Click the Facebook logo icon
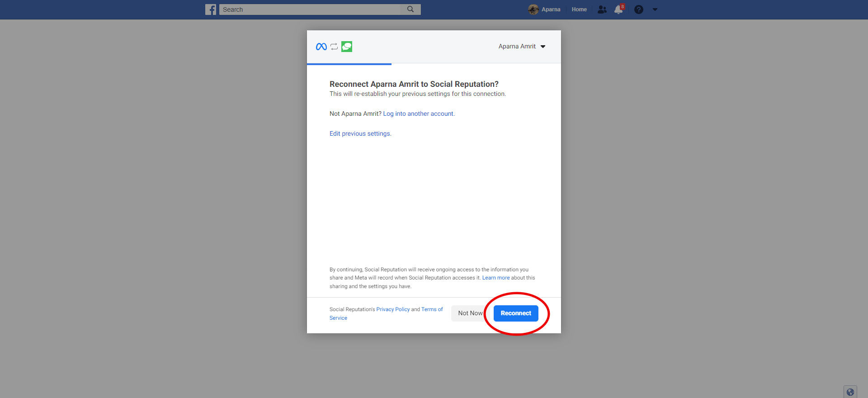Screen dimensions: 868x398 [x=211, y=9]
